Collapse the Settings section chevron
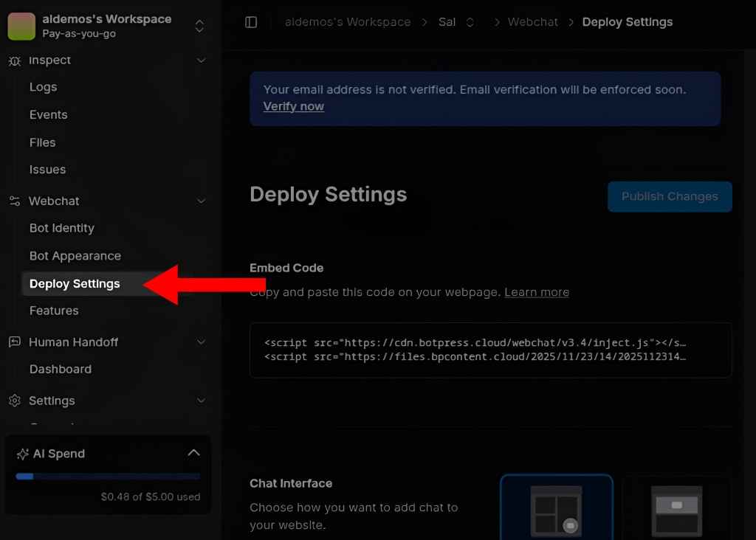Viewport: 756px width, 540px height. [201, 401]
